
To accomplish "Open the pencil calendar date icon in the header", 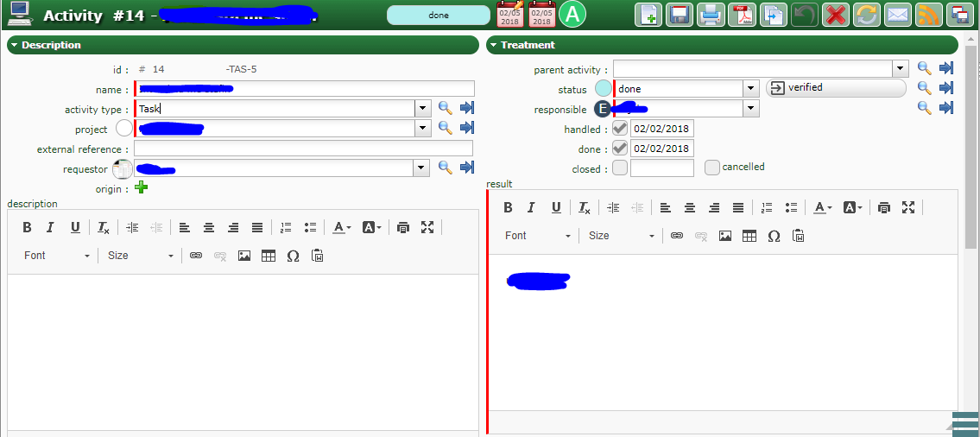I will pos(510,15).
